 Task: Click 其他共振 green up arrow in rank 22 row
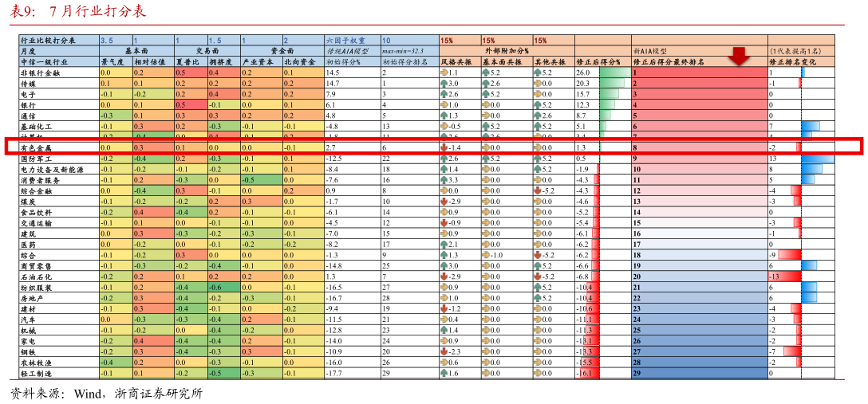click(537, 298)
